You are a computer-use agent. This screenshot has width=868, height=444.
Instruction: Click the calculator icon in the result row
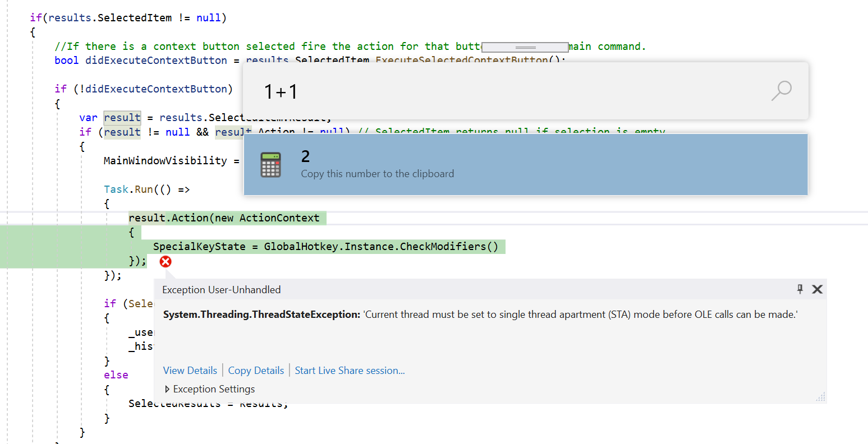[x=270, y=164]
